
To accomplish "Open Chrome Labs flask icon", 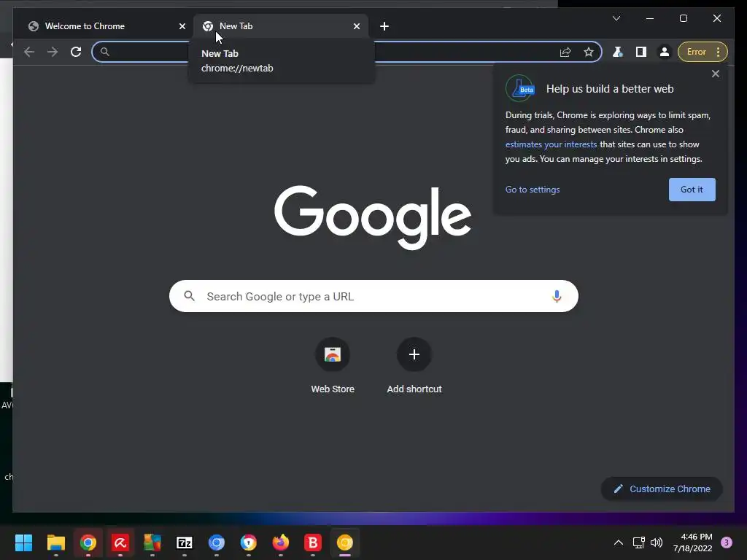I will [x=617, y=52].
